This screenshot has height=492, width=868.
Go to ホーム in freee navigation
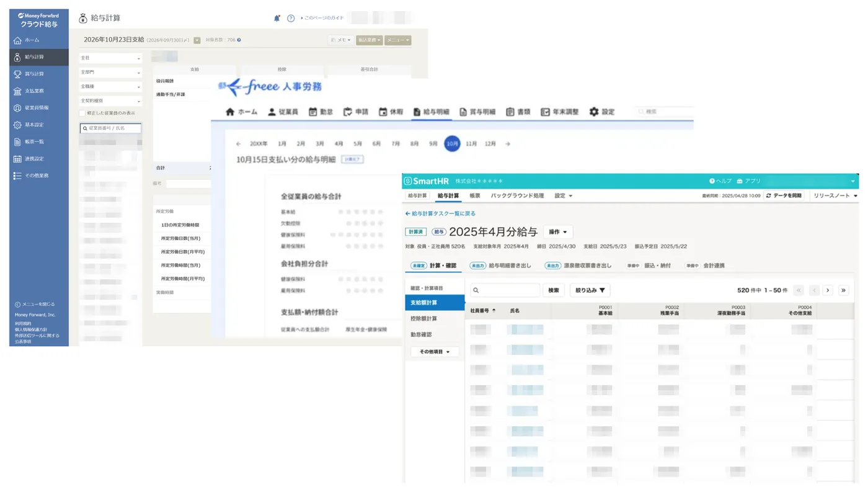241,112
